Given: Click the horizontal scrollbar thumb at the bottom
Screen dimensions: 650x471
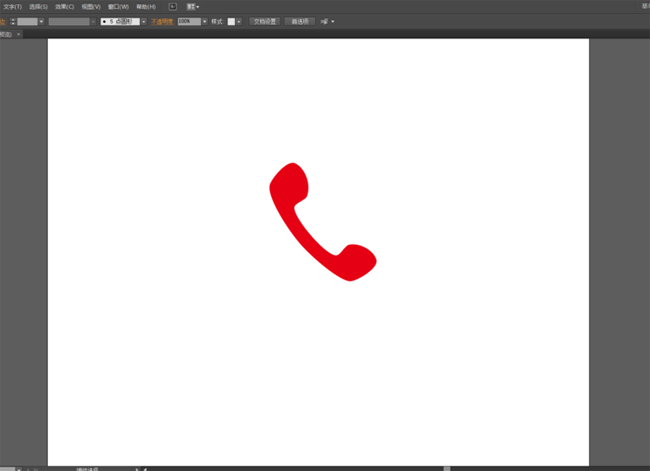Looking at the screenshot, I should [447, 469].
